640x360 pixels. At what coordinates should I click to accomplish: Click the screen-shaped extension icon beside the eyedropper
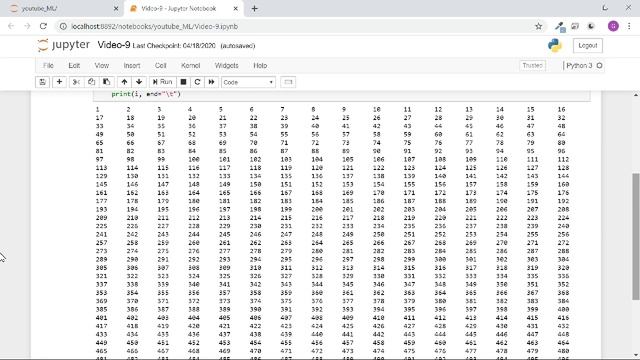(x=575, y=26)
